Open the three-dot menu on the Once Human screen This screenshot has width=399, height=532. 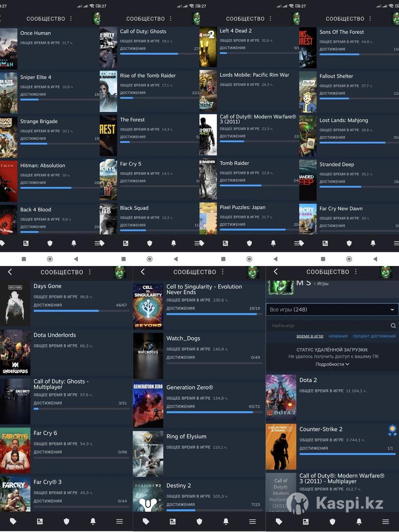pos(71,19)
